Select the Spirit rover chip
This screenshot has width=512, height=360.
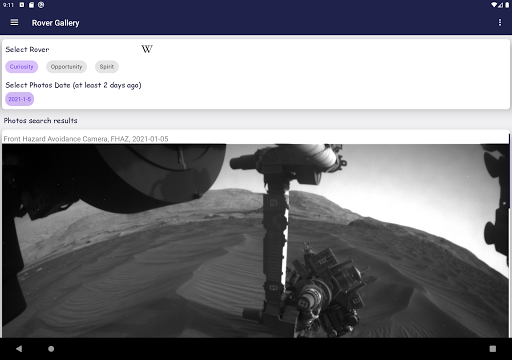107,67
